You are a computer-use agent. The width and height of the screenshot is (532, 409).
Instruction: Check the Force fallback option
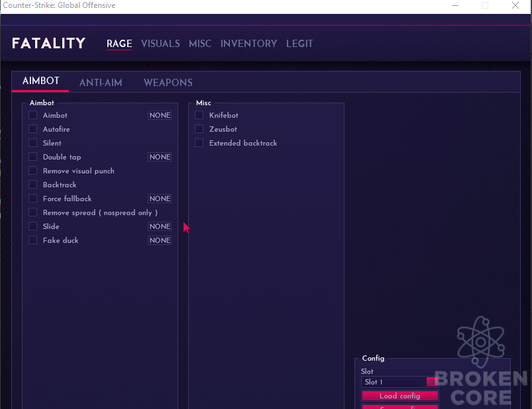(x=33, y=199)
